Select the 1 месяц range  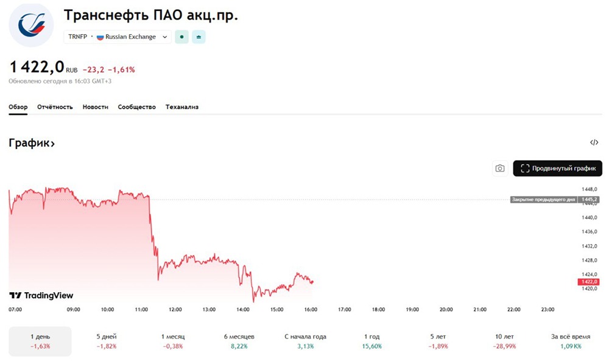click(x=173, y=341)
